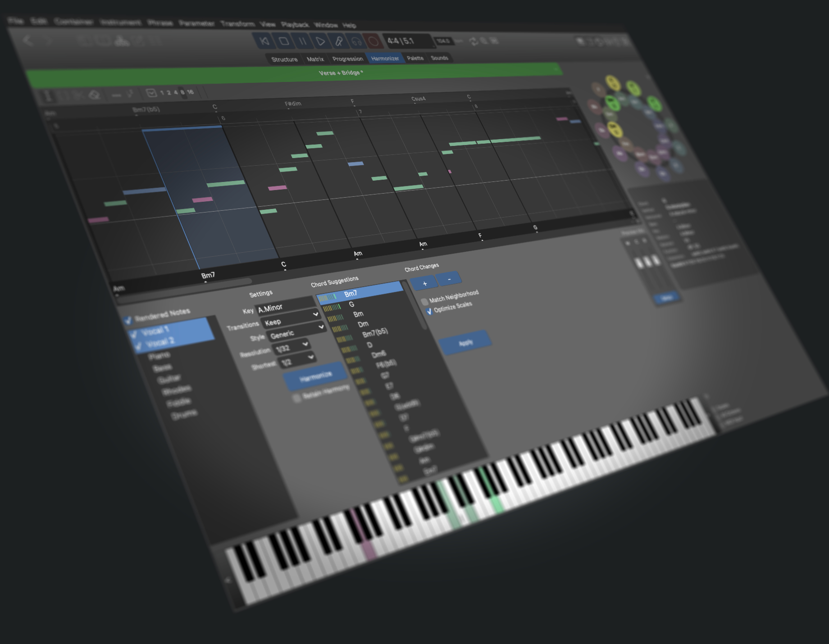Image resolution: width=829 pixels, height=644 pixels.
Task: Enable the Retain Harmony checkbox
Action: coord(296,398)
